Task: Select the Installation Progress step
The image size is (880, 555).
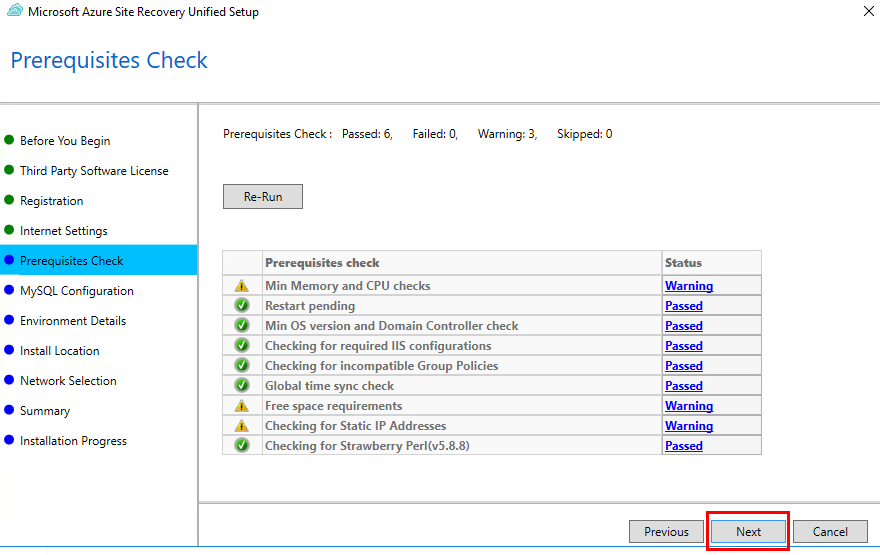Action: pos(74,441)
